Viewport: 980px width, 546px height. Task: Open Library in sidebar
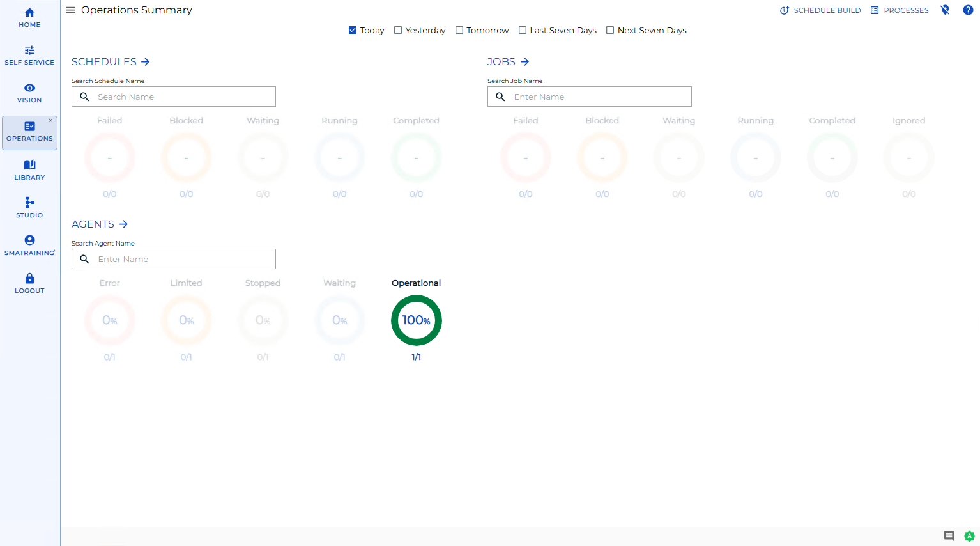coord(29,170)
